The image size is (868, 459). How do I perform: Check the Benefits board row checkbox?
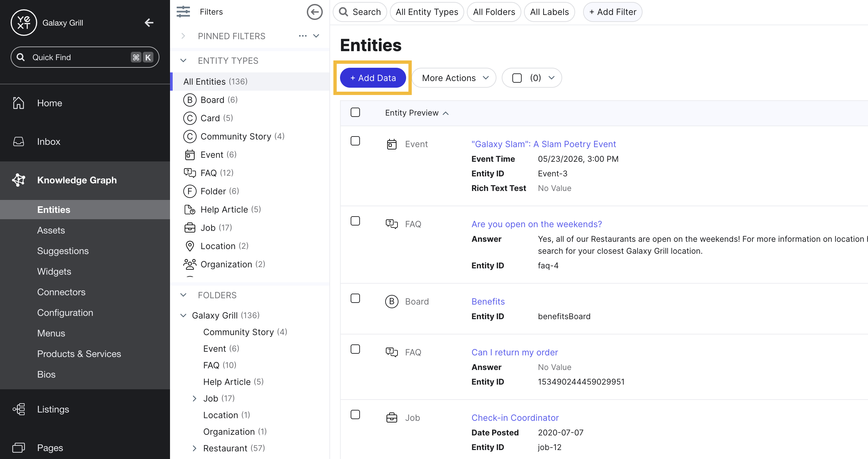[x=355, y=298]
